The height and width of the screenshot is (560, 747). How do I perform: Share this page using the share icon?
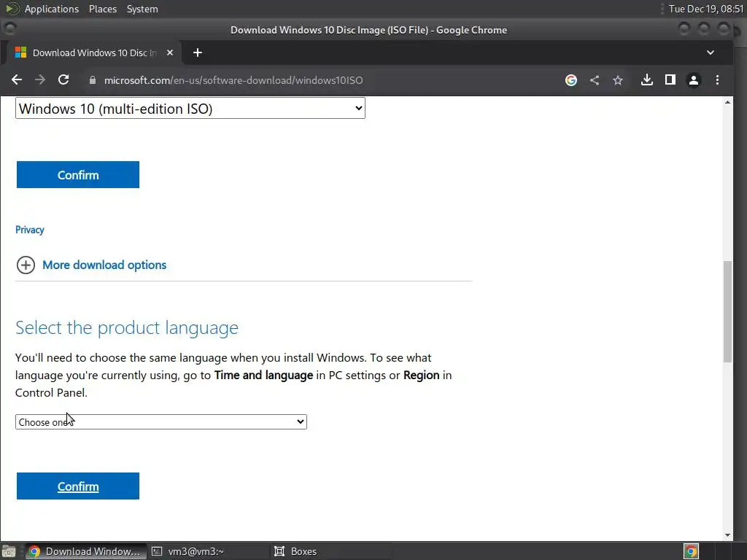click(594, 80)
